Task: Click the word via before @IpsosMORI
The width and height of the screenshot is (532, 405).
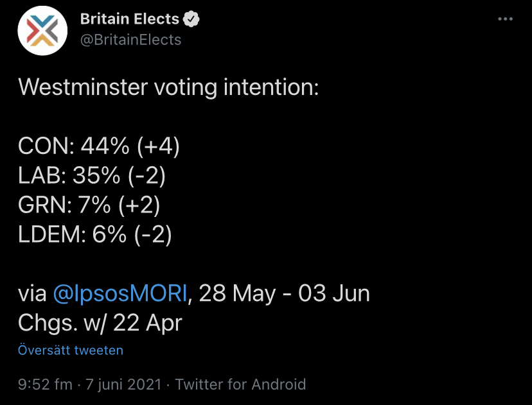Action: pos(32,293)
